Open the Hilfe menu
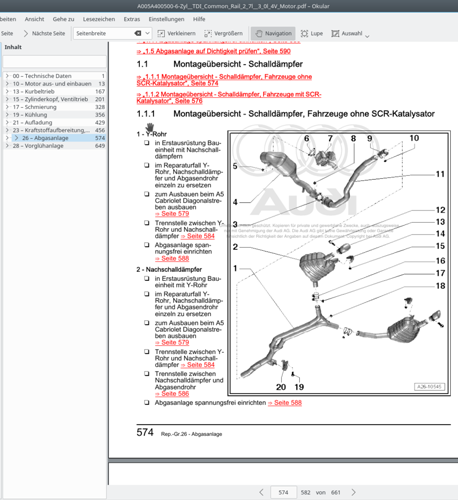 coord(199,19)
